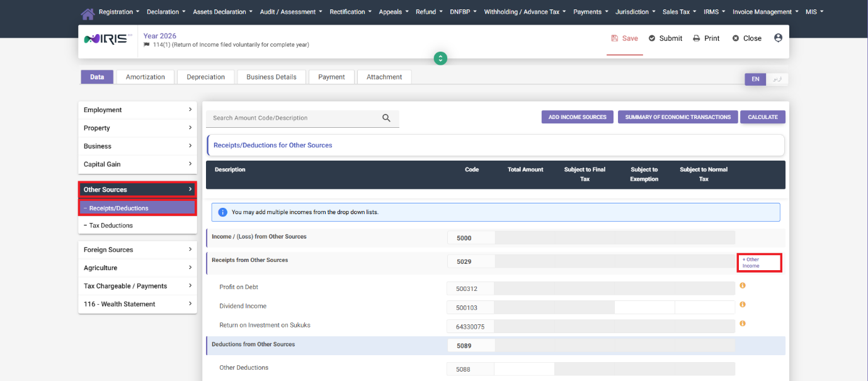Open the IRMS dropdown menu
868x381 pixels.
point(715,12)
